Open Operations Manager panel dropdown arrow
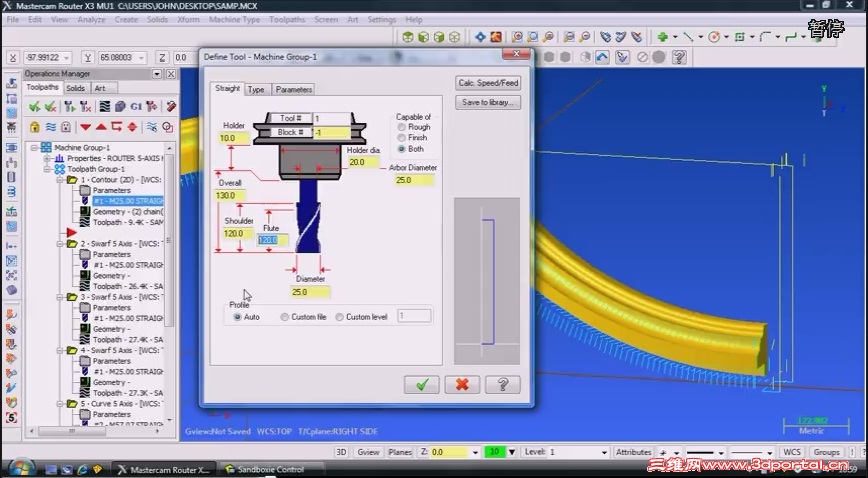 (157, 74)
